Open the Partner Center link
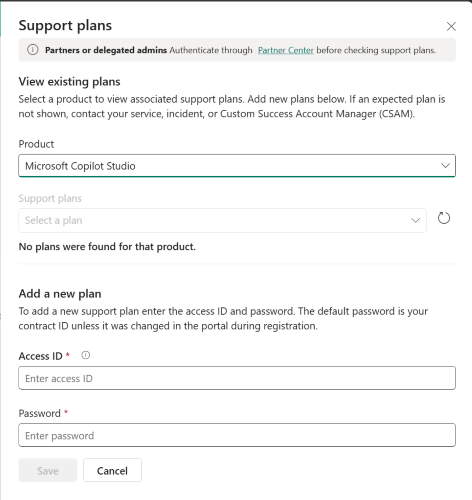 (x=286, y=50)
